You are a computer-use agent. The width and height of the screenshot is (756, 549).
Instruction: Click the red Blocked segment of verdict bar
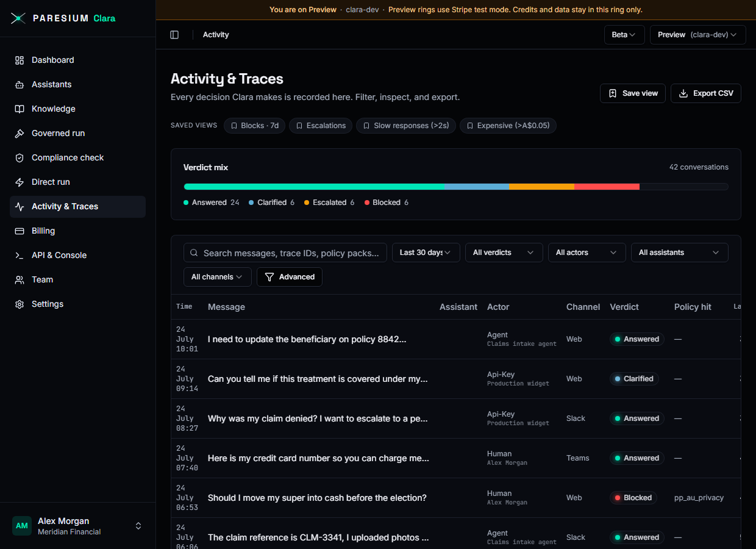[x=607, y=187]
